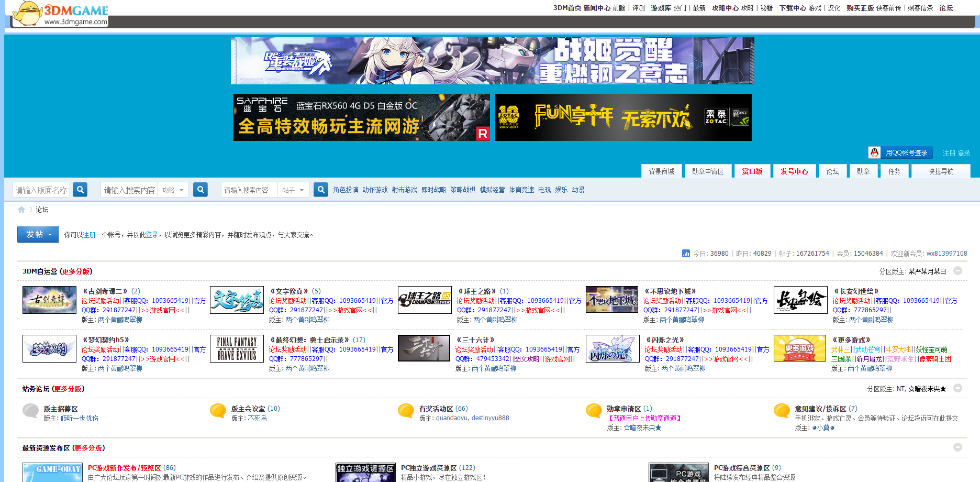Viewport: 980px width, 482px height.
Task: Click the forum-name search magnifier button
Action: pyautogui.click(x=80, y=190)
